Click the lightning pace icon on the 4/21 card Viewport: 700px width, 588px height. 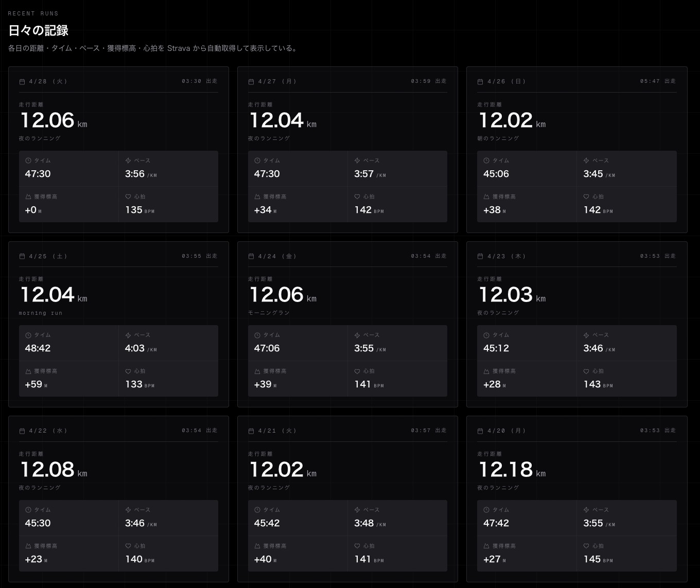[357, 510]
